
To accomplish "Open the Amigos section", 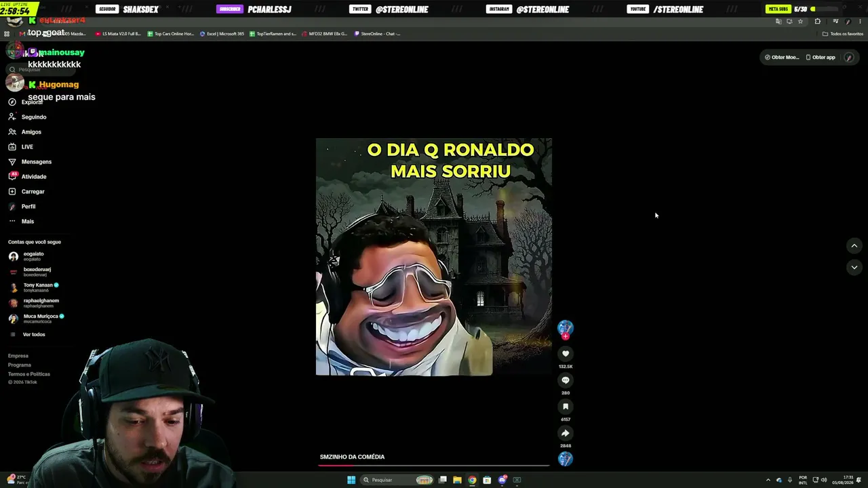I will coord(25,132).
